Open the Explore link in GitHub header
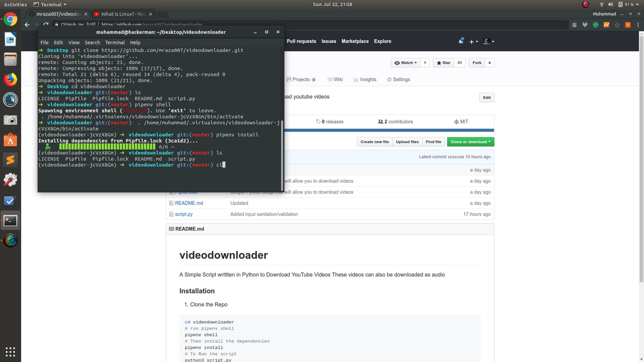Image resolution: width=644 pixels, height=362 pixels. [x=383, y=41]
